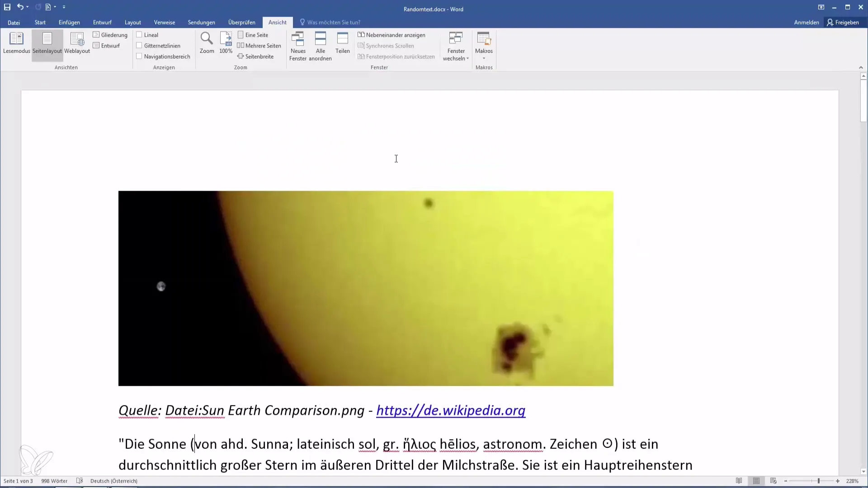Open the Zoom dialog with magnifier icon

tap(207, 43)
